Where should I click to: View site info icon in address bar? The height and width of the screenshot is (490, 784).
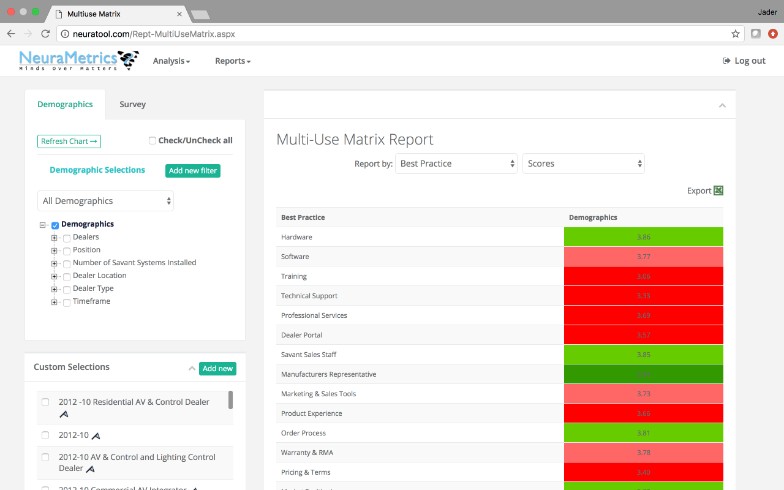point(64,34)
